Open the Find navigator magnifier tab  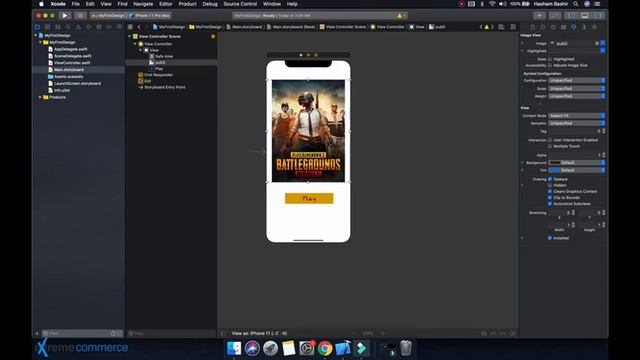click(68, 27)
